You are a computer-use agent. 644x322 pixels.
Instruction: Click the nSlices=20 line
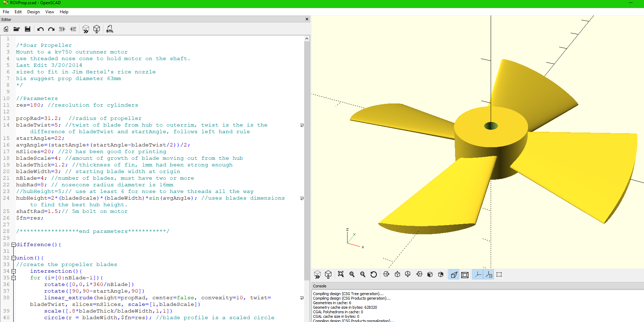pos(91,152)
